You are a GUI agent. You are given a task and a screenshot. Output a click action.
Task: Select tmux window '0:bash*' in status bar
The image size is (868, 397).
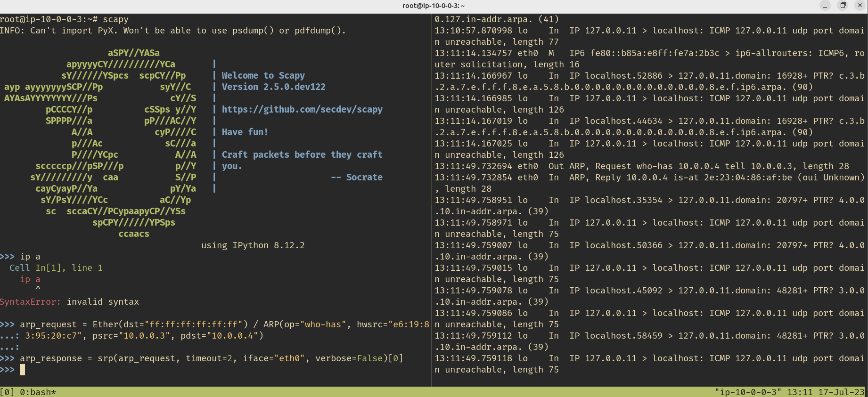click(38, 392)
